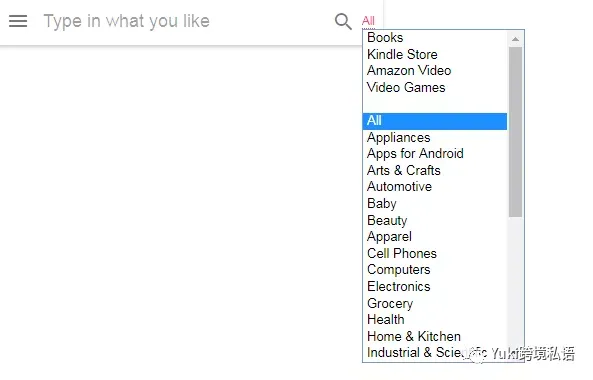Select Automotive from the dropdown list

[435, 187]
